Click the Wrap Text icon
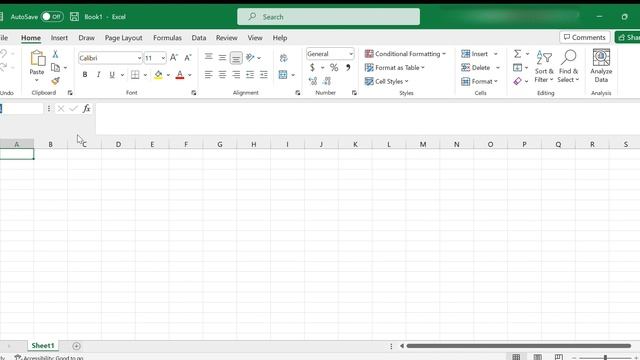Image resolution: width=640 pixels, height=360 pixels. click(x=283, y=58)
